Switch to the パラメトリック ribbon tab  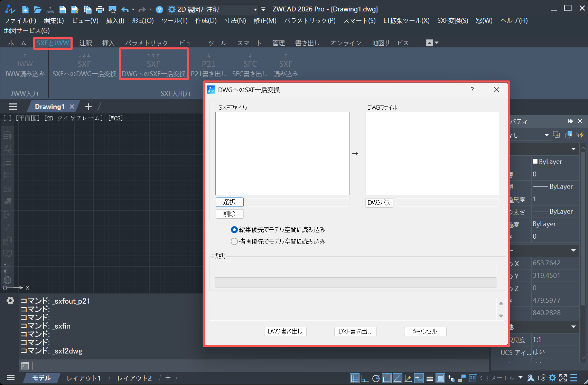tap(147, 43)
